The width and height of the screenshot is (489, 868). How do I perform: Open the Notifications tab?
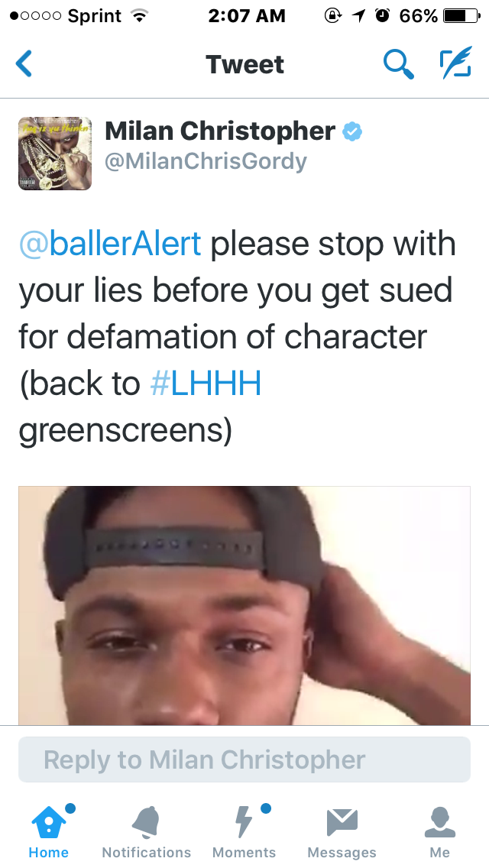tap(146, 831)
